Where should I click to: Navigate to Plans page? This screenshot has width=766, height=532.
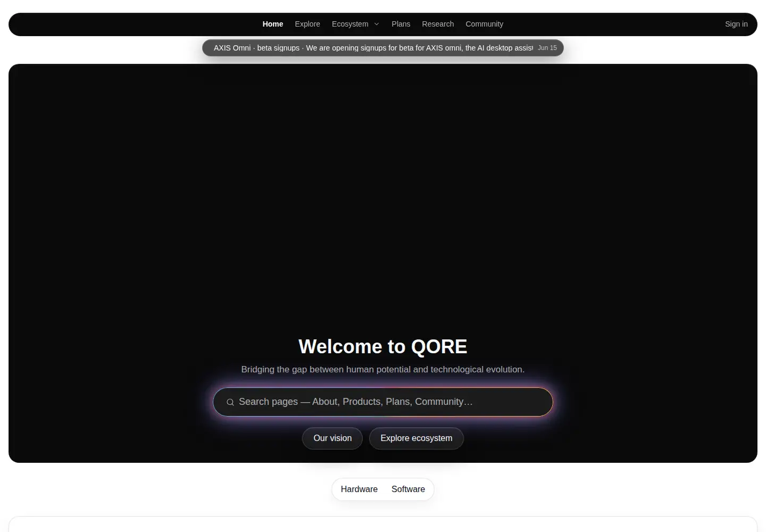(401, 24)
